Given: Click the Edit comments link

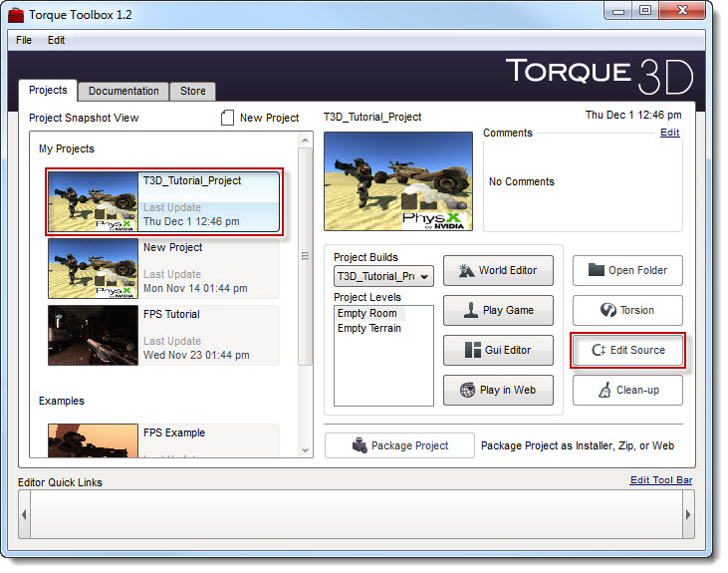Looking at the screenshot, I should tap(669, 133).
